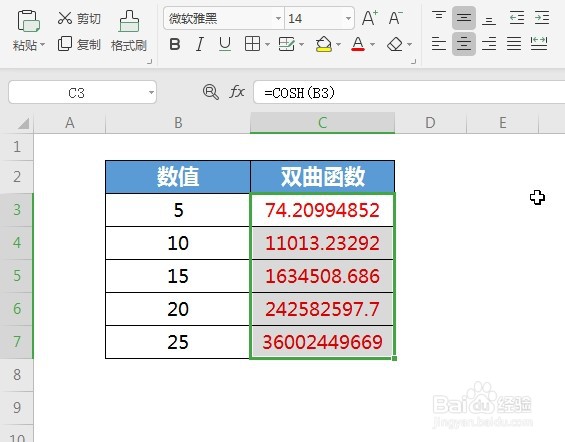
Task: Click the magnifier zoom icon by formula bar
Action: [x=211, y=92]
